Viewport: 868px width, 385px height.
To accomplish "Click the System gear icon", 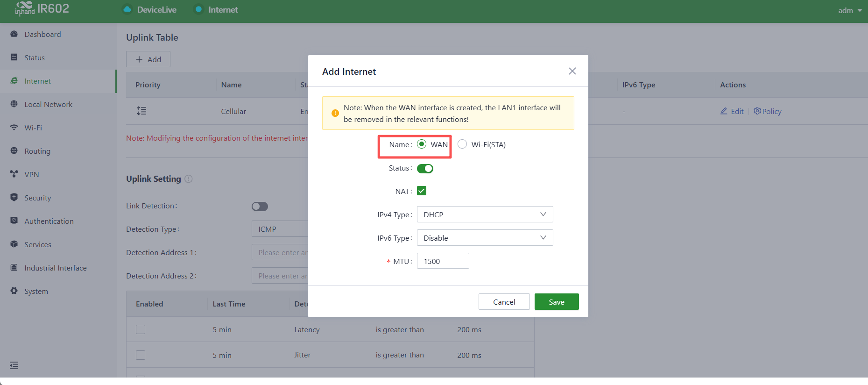I will tap(14, 291).
